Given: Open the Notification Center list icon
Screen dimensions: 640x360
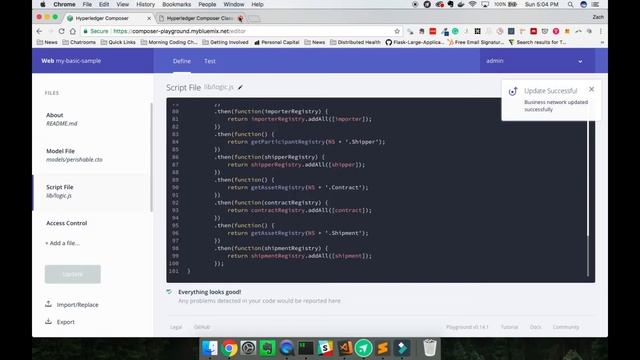Looking at the screenshot, I should [x=596, y=4].
